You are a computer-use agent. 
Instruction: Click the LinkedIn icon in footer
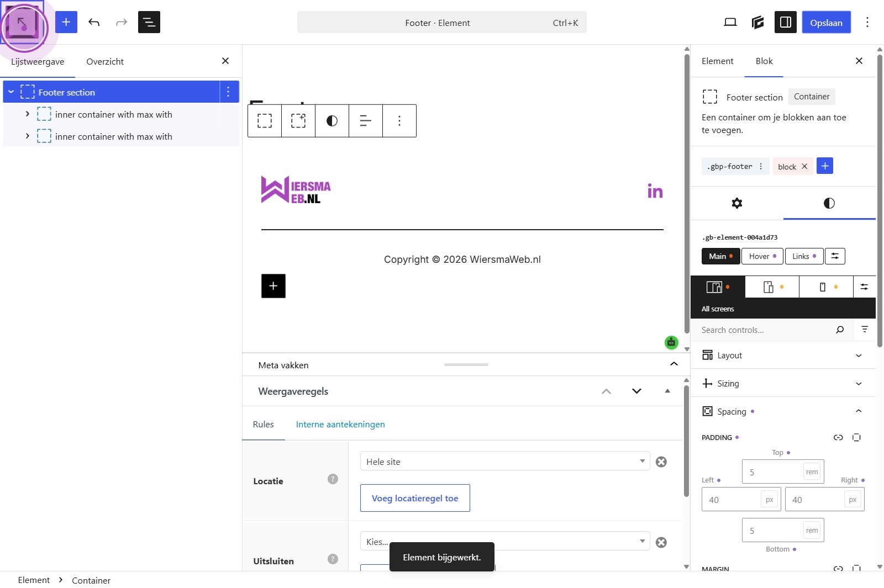click(655, 191)
